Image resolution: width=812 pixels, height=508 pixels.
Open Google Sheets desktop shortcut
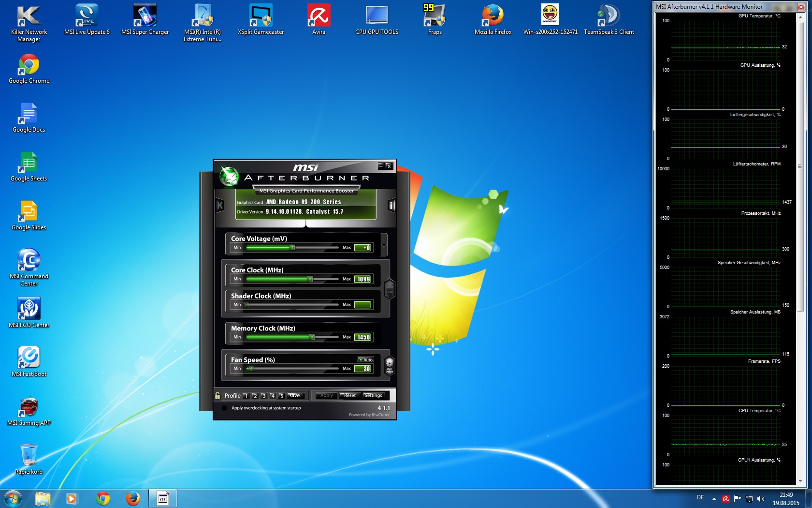[29, 166]
